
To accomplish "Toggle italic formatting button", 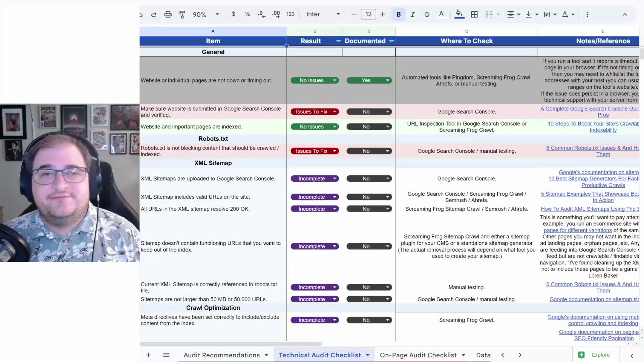I will (x=413, y=14).
